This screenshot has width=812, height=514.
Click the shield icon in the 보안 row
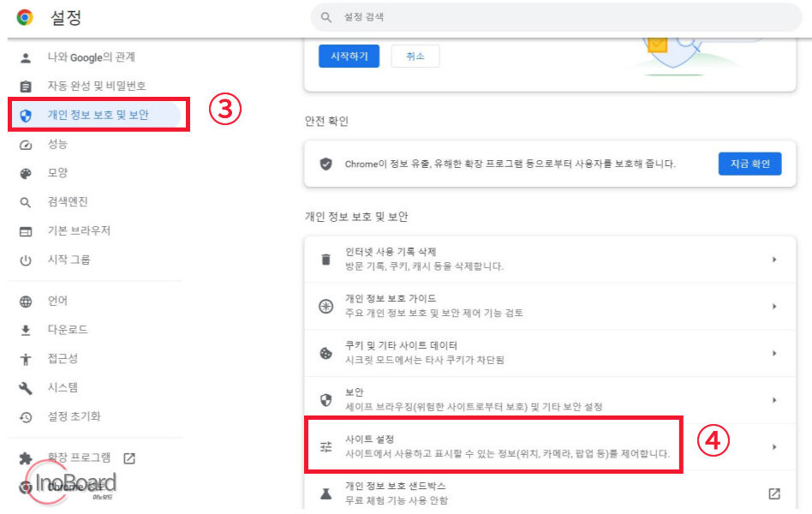tap(325, 400)
